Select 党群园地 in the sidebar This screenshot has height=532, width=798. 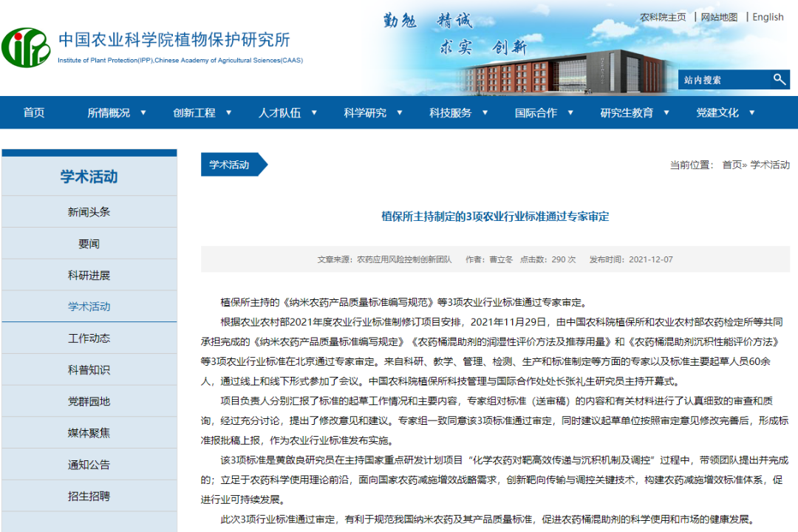[x=89, y=402]
